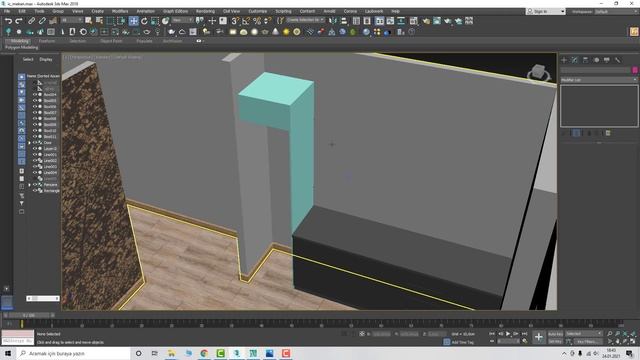Click the Set Key large plus button
640x360 pixels.
[539, 337]
